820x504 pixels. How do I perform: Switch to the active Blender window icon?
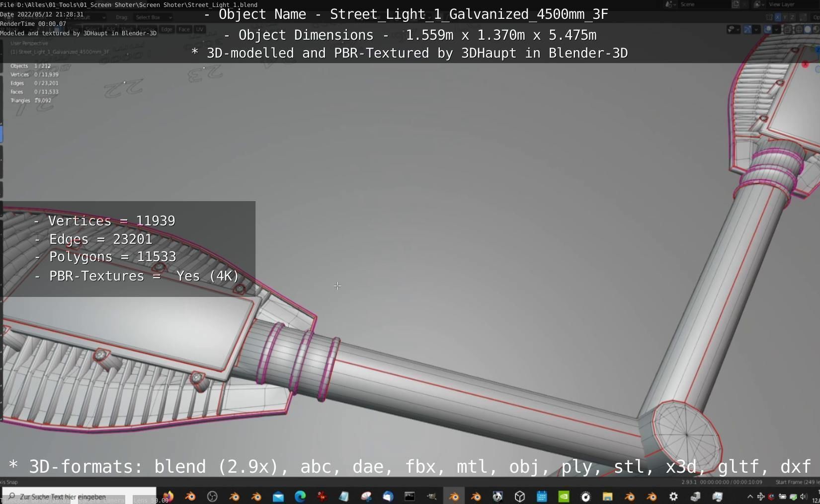454,496
